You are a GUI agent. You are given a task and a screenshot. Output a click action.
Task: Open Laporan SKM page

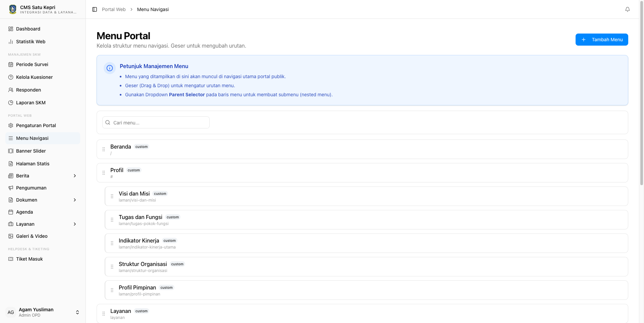(43, 103)
